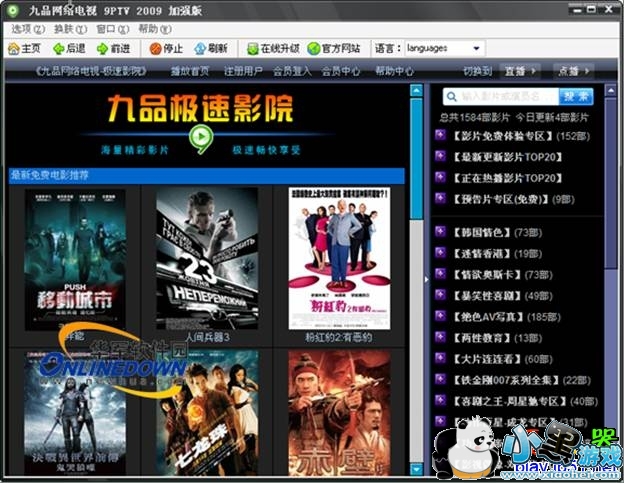Go forward with the 前进 arrow

(x=113, y=49)
